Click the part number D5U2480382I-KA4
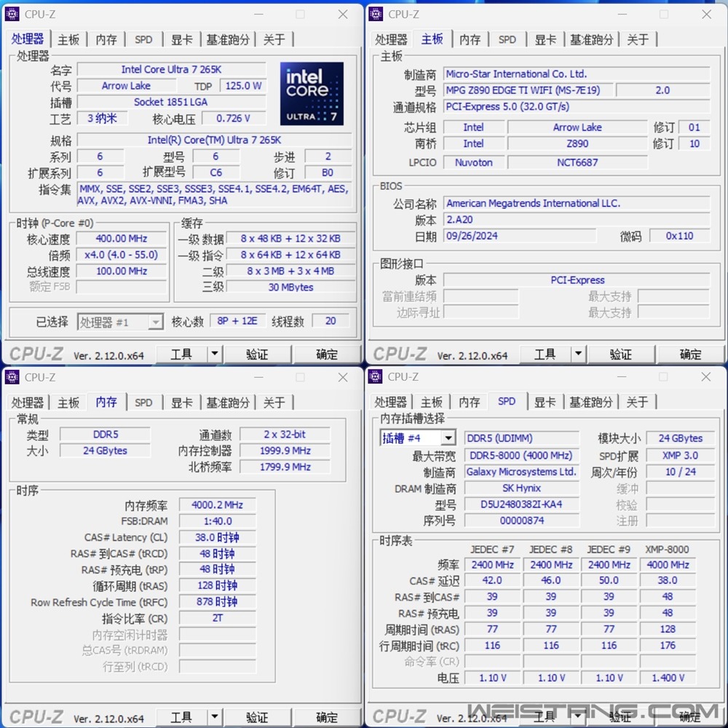Viewport: 728px width, 728px height. (522, 505)
